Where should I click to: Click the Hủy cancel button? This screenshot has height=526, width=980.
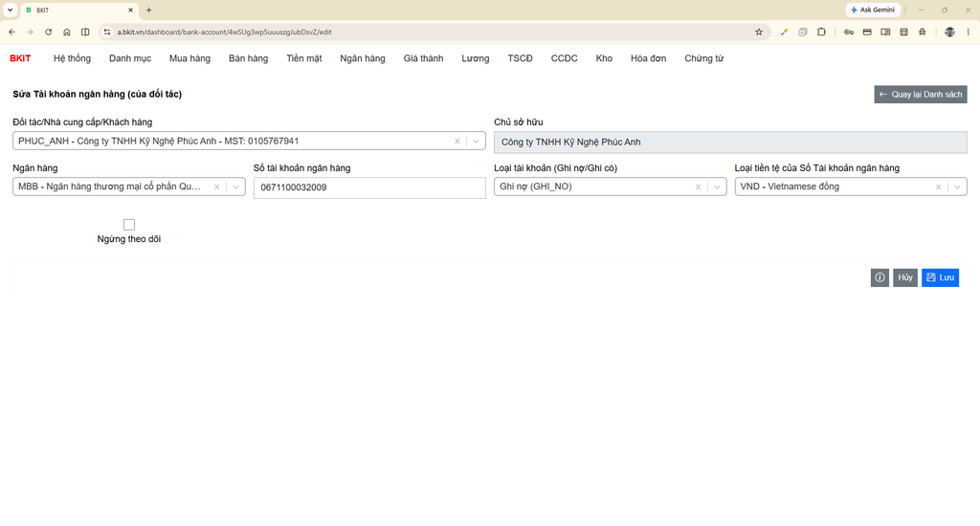click(x=905, y=277)
